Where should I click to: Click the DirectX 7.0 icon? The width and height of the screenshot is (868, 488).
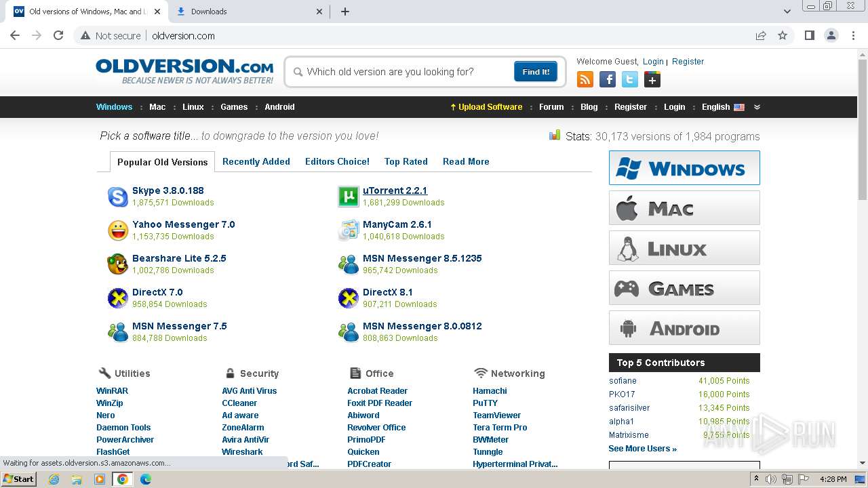(x=118, y=298)
